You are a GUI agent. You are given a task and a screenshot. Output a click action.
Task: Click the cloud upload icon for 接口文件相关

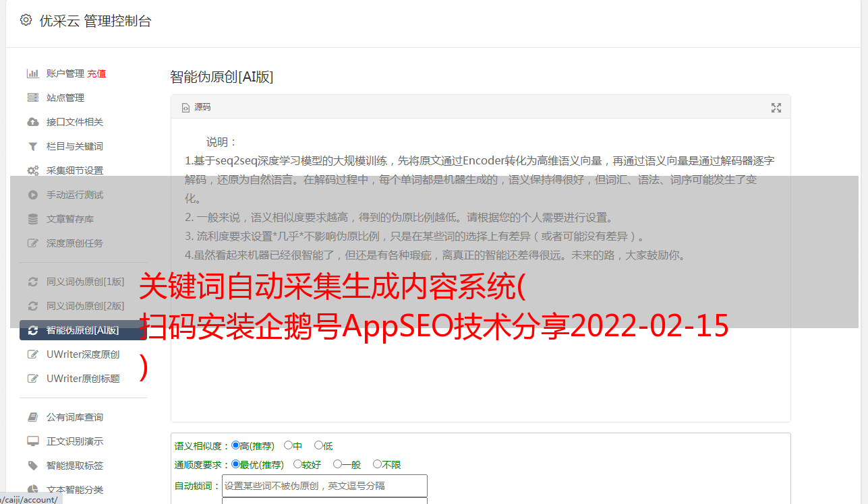32,122
